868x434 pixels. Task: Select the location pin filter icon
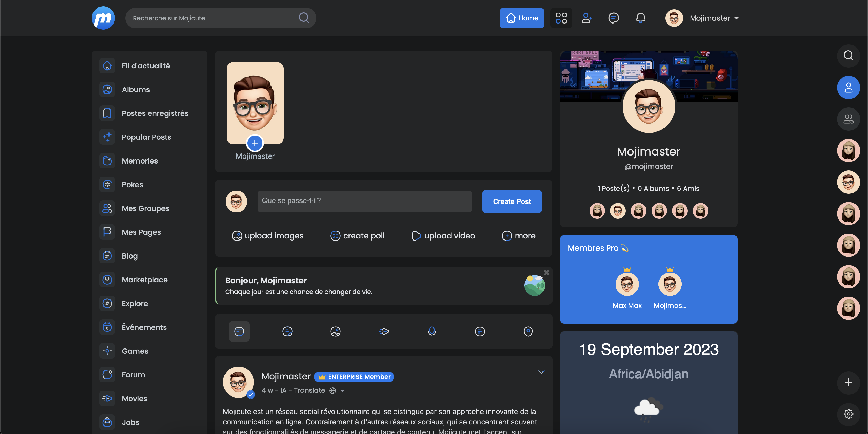[x=528, y=331]
